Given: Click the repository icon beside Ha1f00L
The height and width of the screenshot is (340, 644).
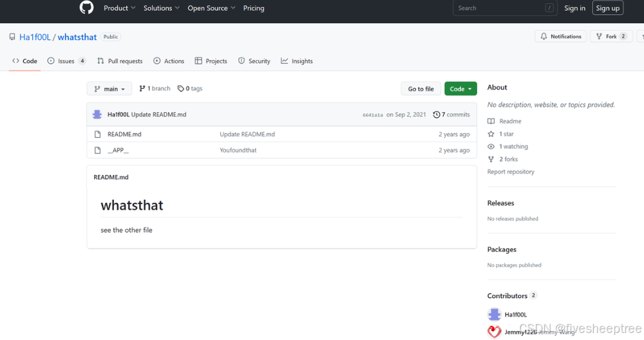Looking at the screenshot, I should (x=12, y=37).
